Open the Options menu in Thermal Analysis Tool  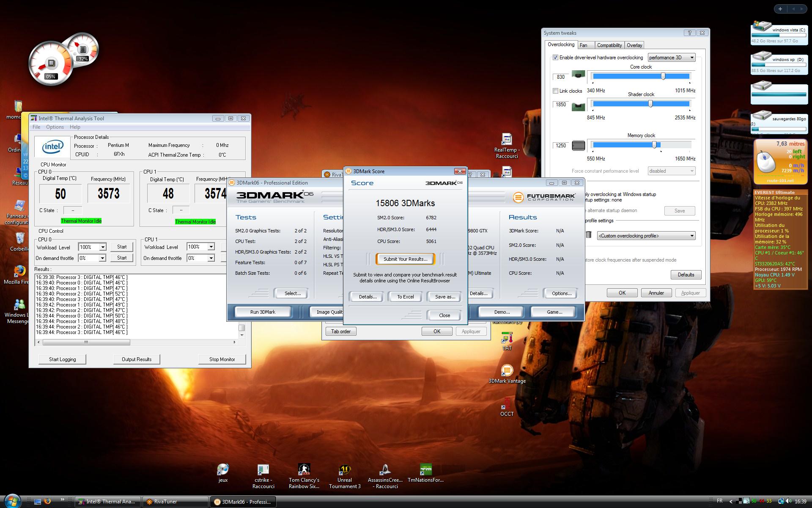(55, 127)
